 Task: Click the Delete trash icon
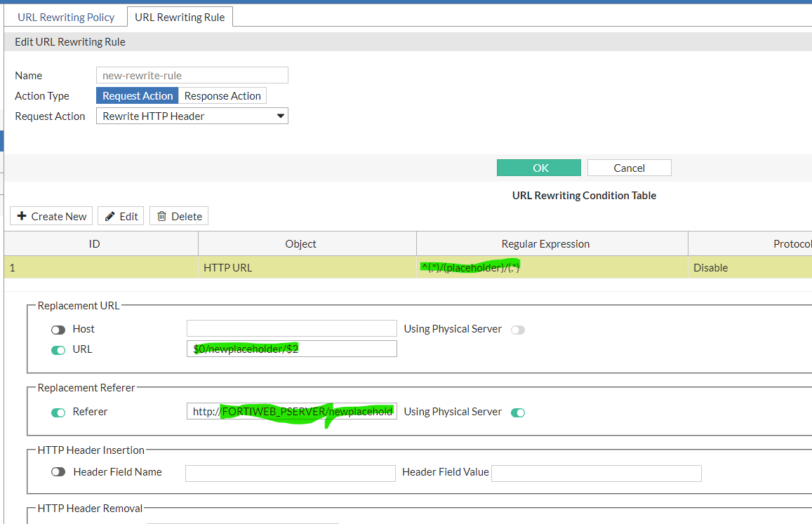[162, 216]
